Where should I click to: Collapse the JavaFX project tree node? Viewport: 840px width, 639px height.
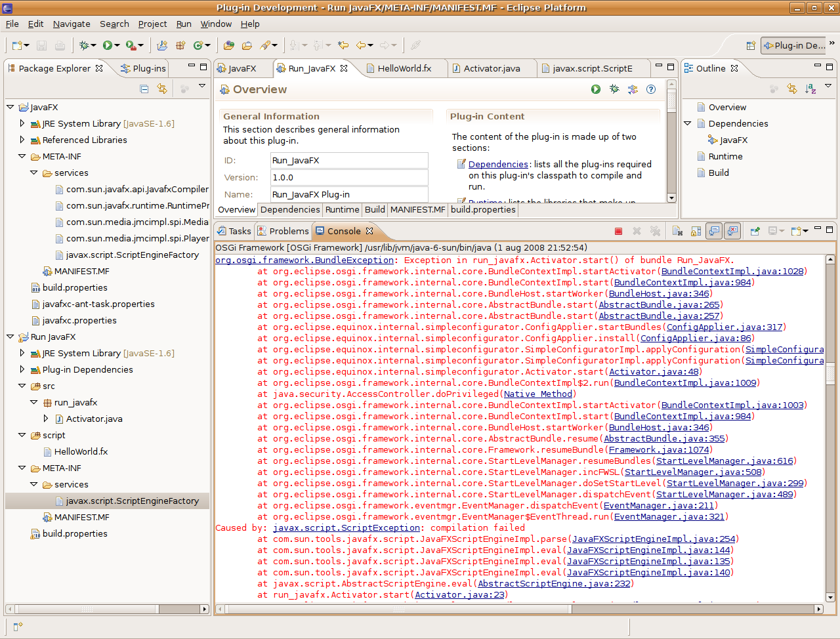tap(10, 107)
